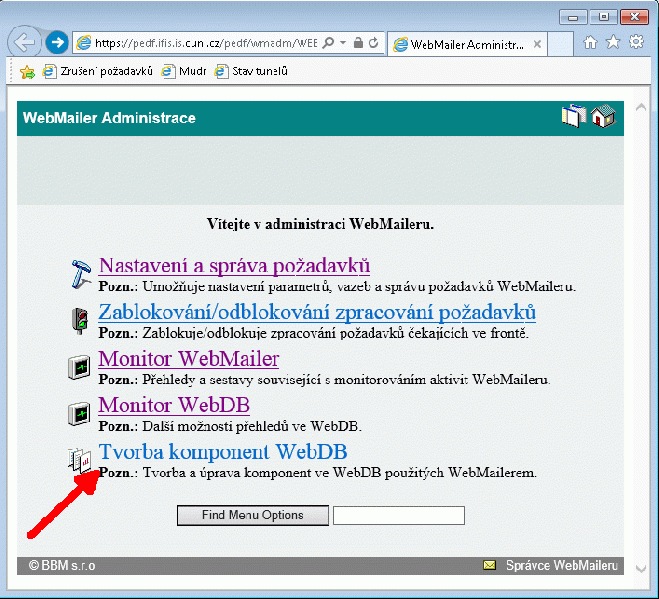
Task: Click the page scrollbar down arrow
Action: 641,569
